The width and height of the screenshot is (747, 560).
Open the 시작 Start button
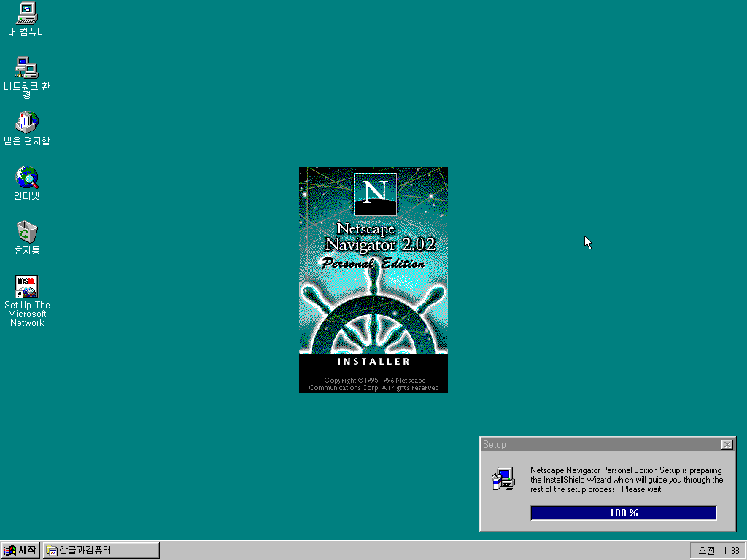(x=20, y=551)
